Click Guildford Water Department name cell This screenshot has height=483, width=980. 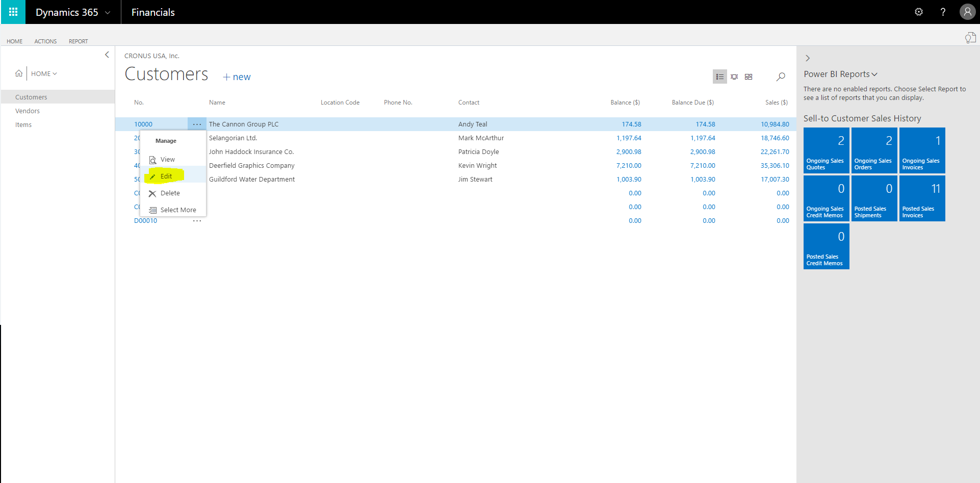tap(252, 179)
